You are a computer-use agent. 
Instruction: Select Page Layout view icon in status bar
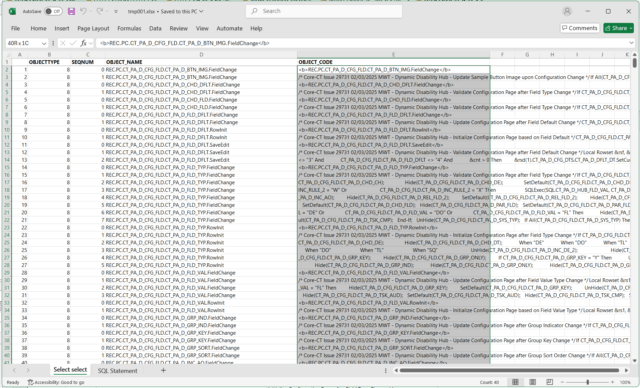coord(532,382)
